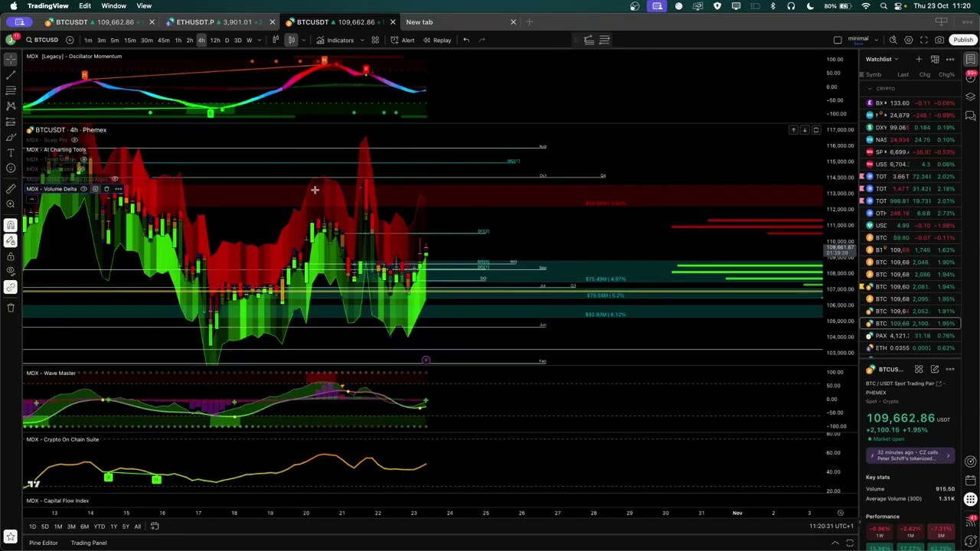
Task: Open the date range calendar
Action: 155,526
